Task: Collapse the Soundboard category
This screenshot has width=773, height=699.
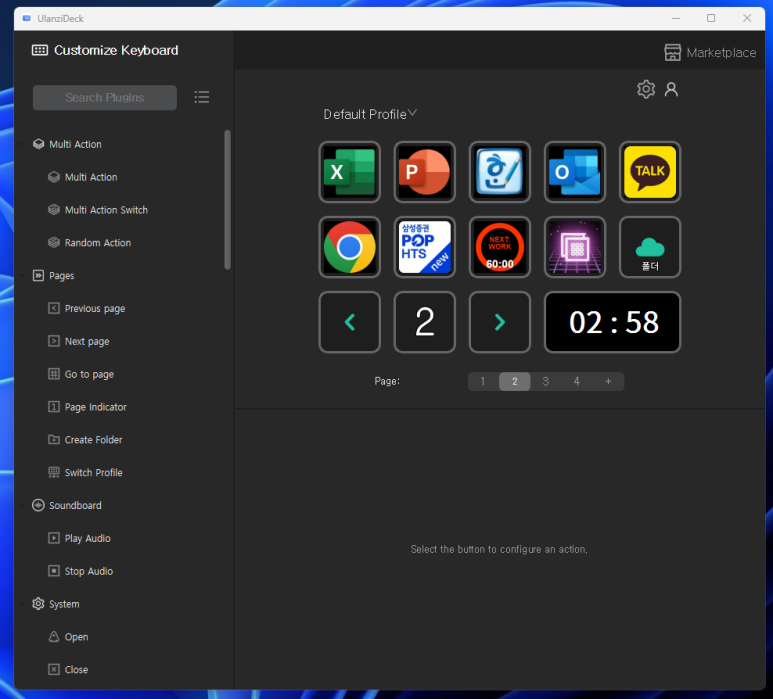Action: 22,505
